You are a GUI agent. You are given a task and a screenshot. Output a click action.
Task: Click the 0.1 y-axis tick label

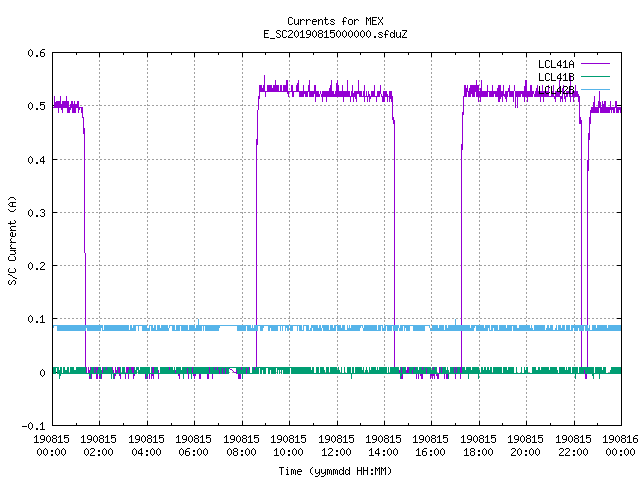(x=37, y=319)
